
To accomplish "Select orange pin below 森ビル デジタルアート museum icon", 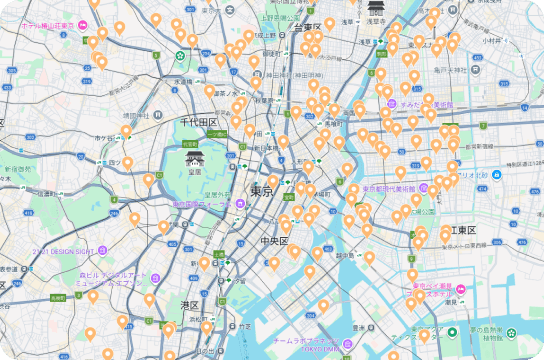I will (149, 300).
